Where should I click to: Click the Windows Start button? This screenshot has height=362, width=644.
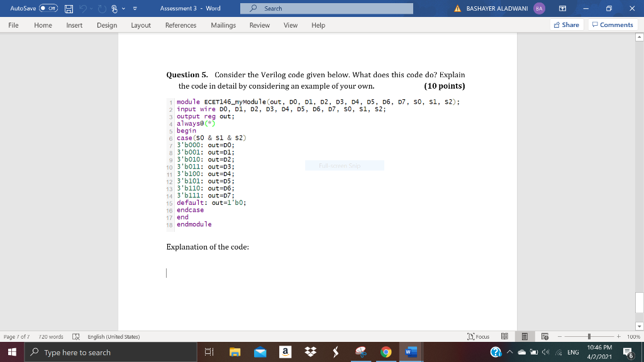[12, 352]
